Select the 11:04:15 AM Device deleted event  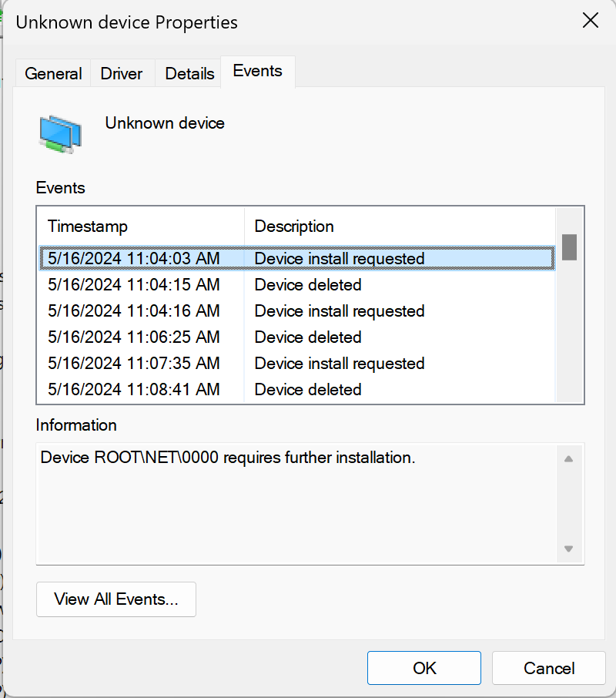(296, 285)
